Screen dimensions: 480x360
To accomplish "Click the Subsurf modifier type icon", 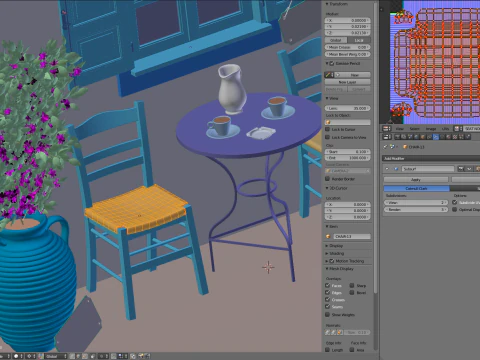I will click(396, 169).
